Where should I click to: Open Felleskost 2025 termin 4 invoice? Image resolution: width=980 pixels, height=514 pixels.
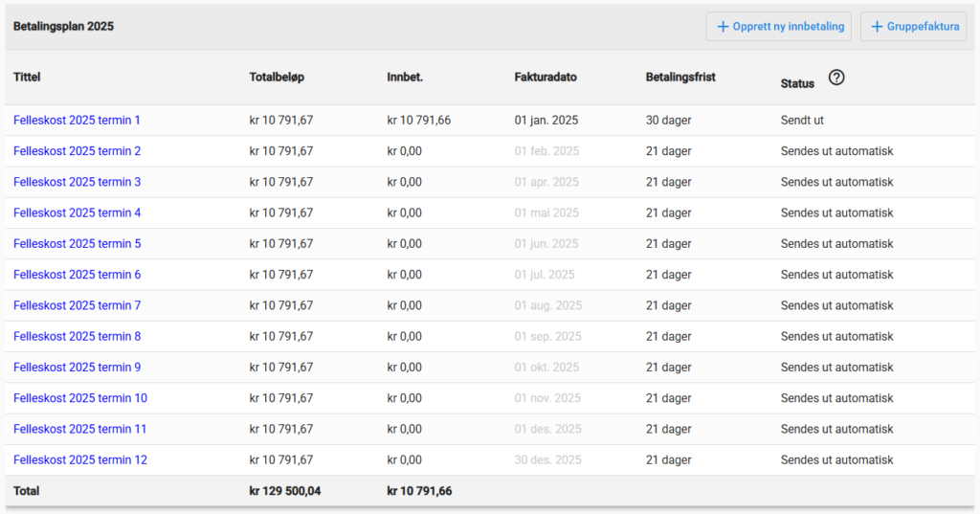(77, 212)
